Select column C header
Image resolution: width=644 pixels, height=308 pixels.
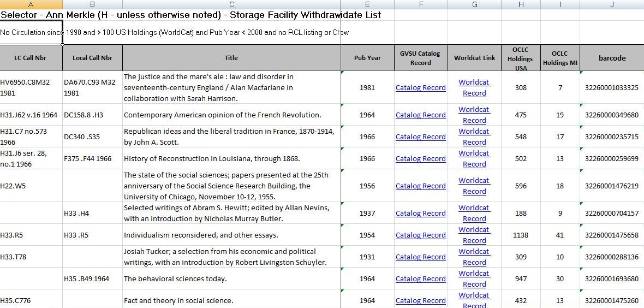click(231, 5)
